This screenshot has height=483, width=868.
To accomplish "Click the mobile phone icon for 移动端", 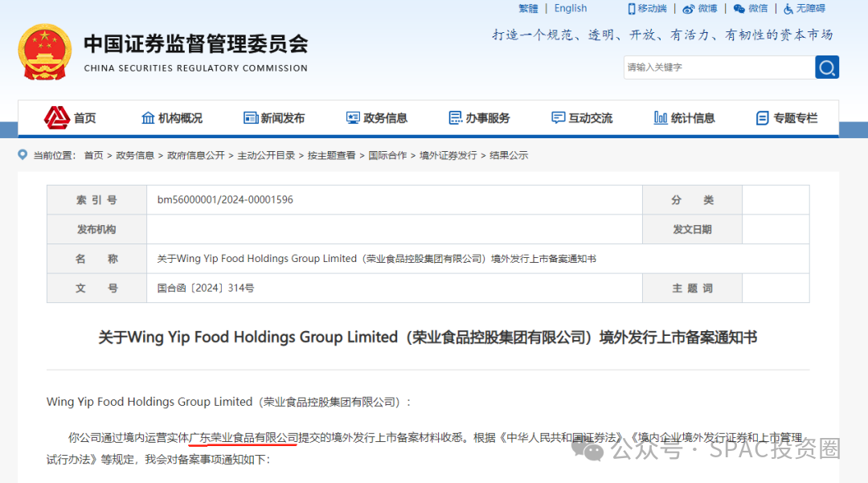I will [x=632, y=9].
